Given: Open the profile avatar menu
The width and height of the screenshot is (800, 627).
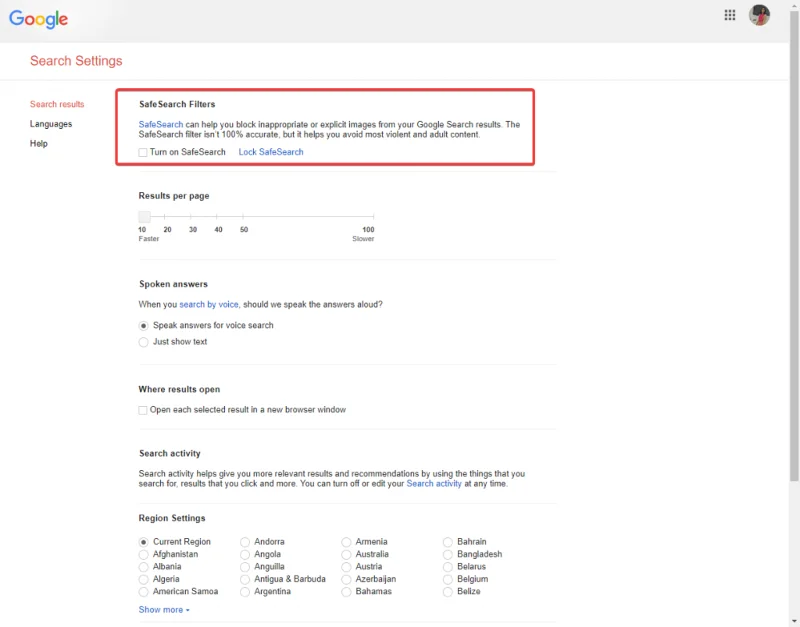Looking at the screenshot, I should [758, 15].
